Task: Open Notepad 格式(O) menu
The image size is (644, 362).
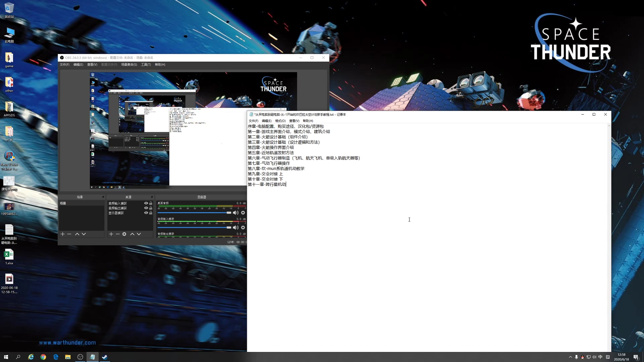Action: point(280,121)
